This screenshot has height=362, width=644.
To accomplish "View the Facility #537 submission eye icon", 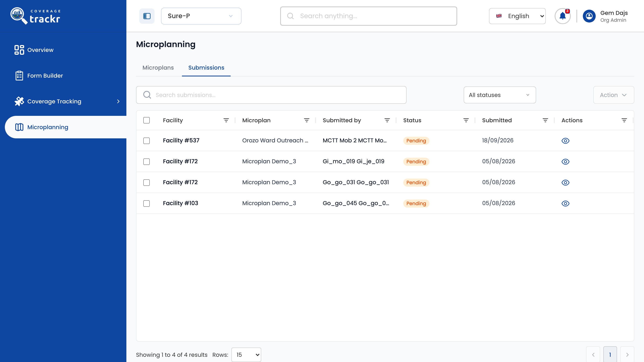I will tap(565, 141).
